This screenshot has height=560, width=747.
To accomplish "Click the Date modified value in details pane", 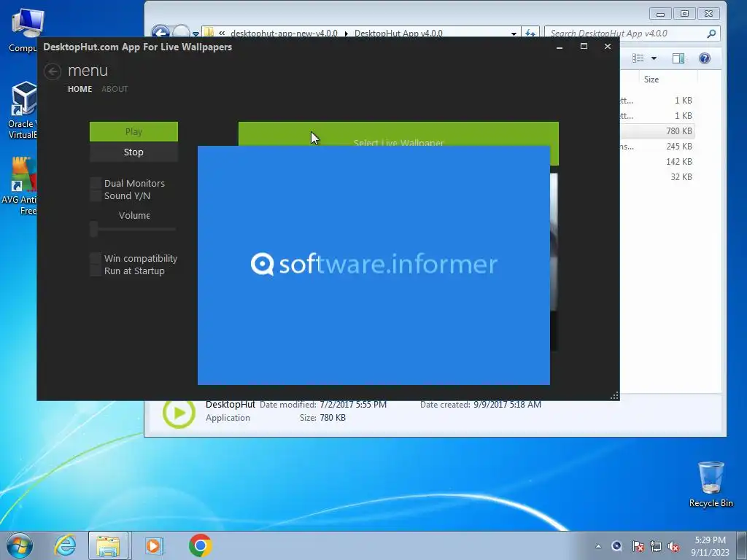I will [353, 405].
